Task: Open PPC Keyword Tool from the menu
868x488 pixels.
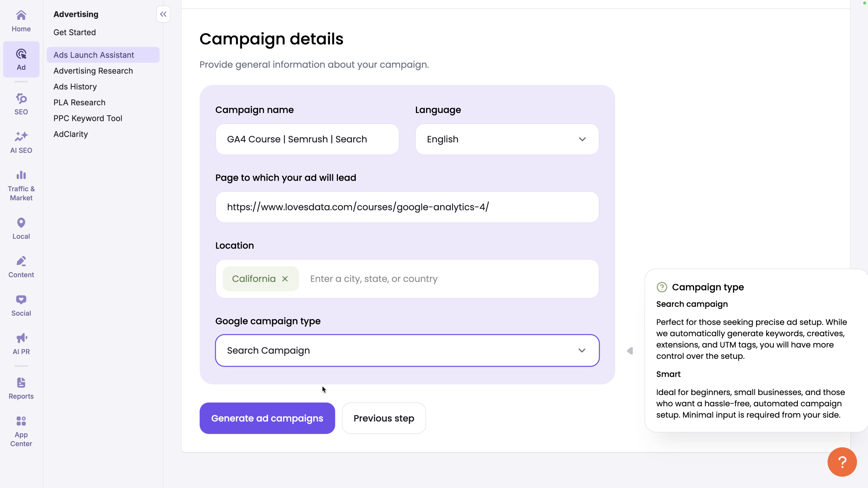Action: (88, 118)
